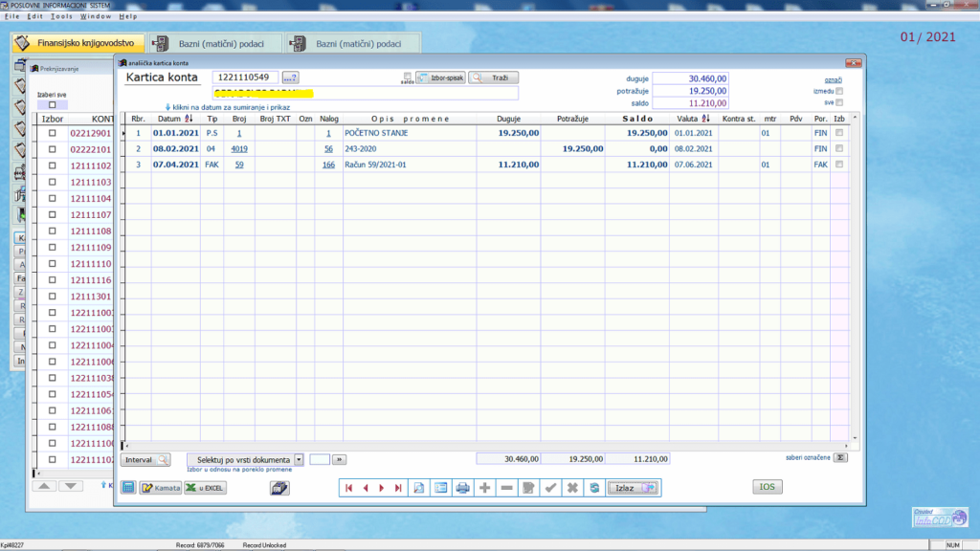
Task: Click the Kartica konta number field
Action: 245,77
